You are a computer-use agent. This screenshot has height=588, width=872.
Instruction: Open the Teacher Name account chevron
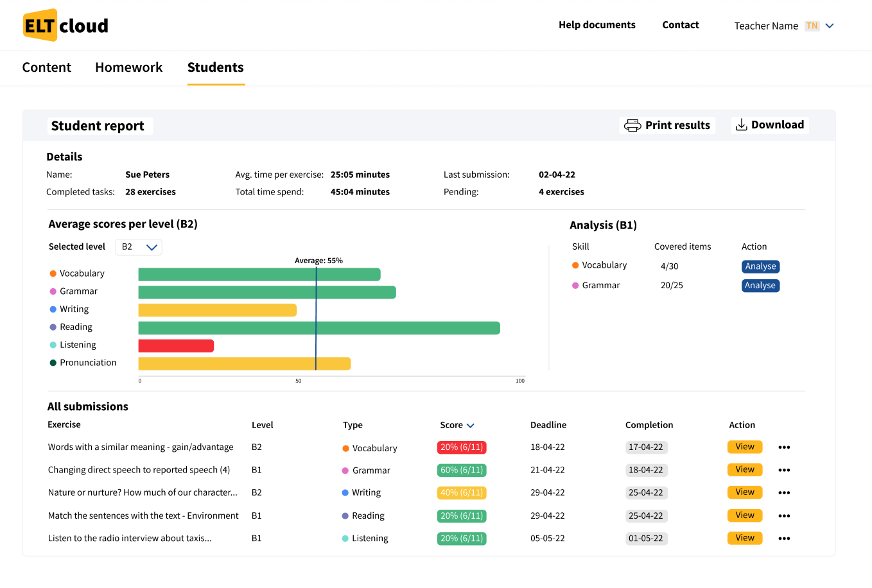click(830, 26)
